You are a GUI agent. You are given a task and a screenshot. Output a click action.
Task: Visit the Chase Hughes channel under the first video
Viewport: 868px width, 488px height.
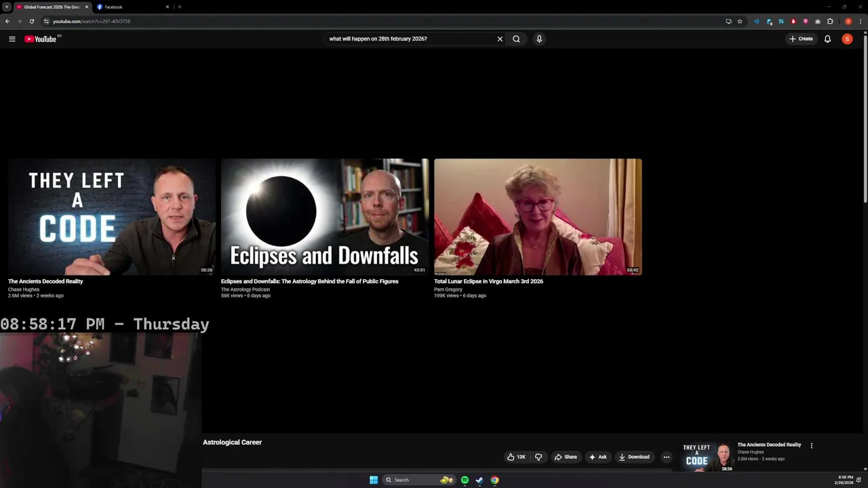[24, 289]
